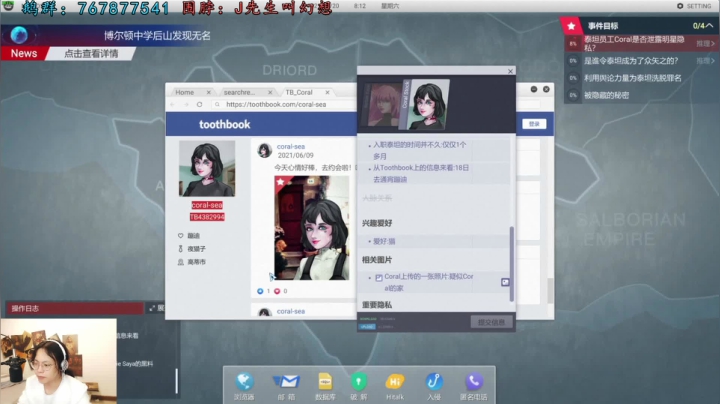
Task: Open the post photo of Coral
Action: (x=311, y=228)
